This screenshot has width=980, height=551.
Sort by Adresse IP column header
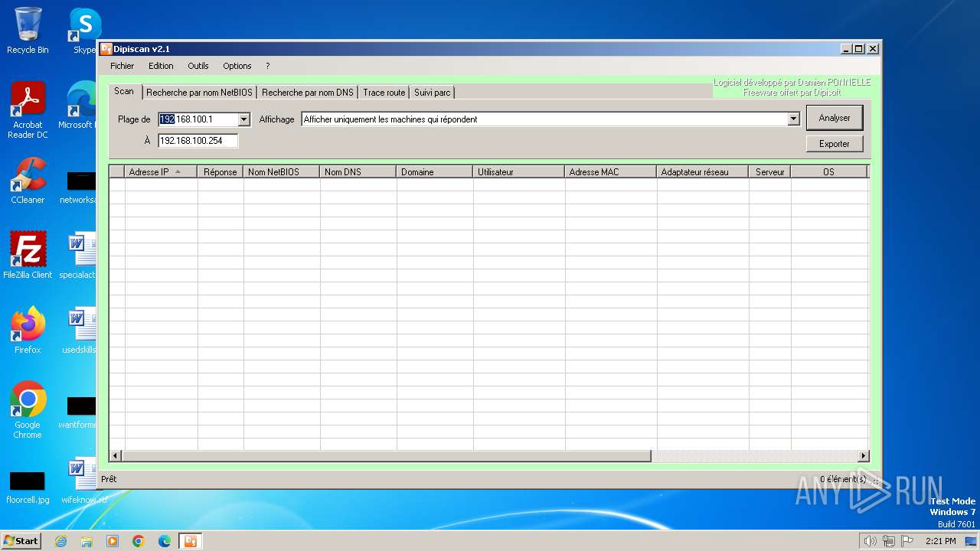[161, 172]
